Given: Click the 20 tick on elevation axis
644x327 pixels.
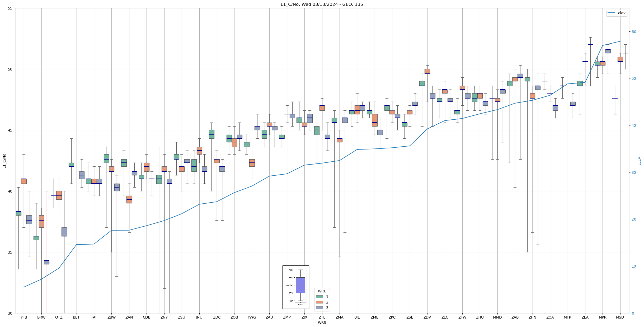Looking at the screenshot, I should coord(634,219).
